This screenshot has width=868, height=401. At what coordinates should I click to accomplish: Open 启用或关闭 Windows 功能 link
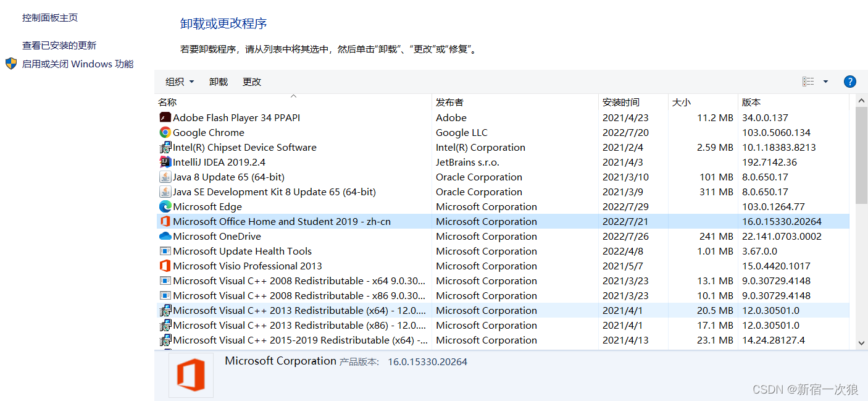(x=78, y=64)
